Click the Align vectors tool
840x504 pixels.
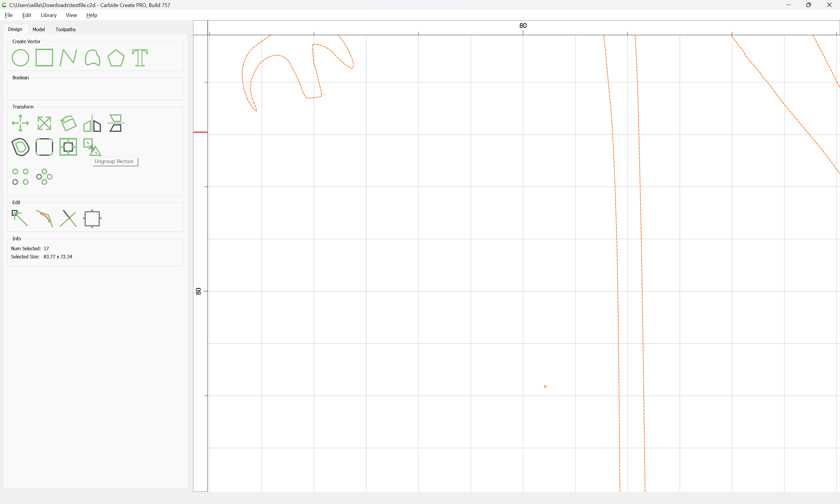coord(116,123)
